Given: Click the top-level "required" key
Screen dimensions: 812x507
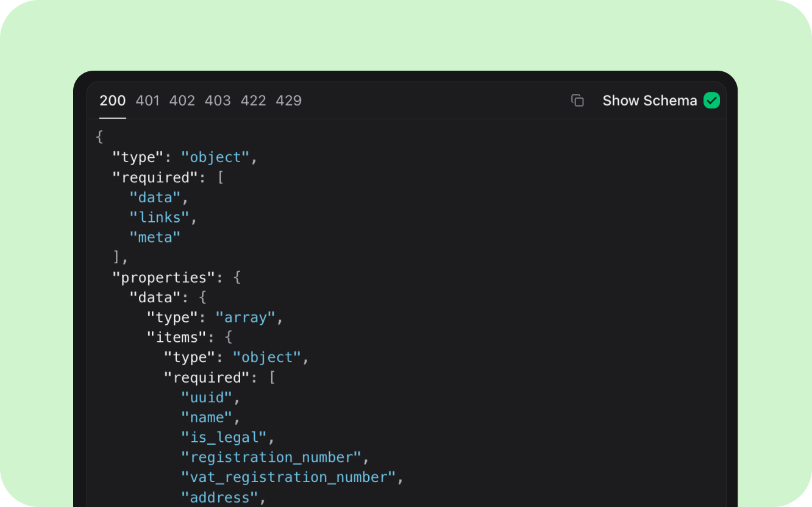Looking at the screenshot, I should pyautogui.click(x=156, y=177).
